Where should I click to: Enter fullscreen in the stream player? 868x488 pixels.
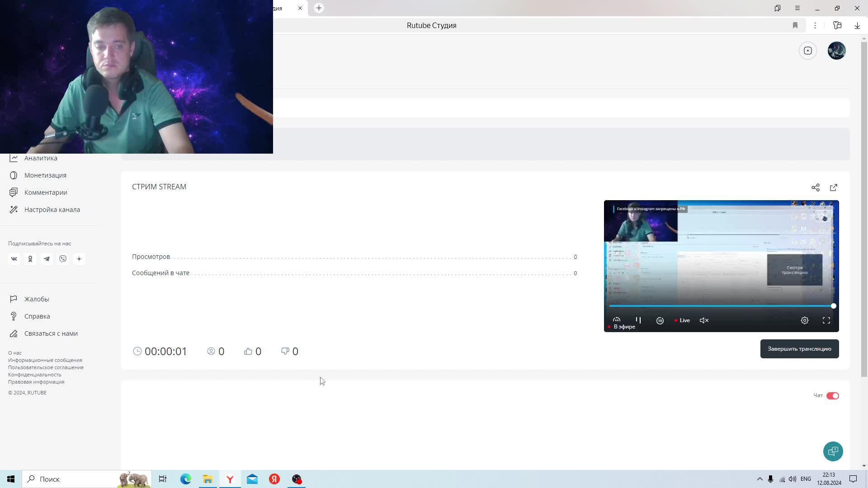point(826,320)
